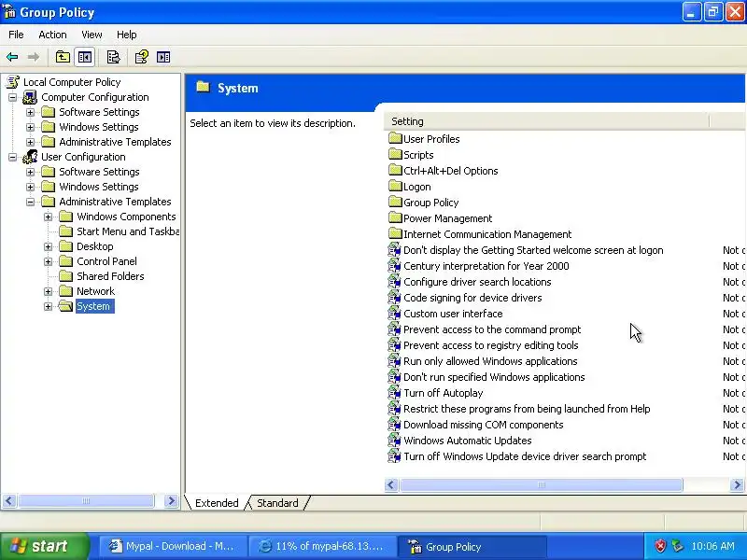Click the settings list scroll left arrow
747x560 pixels.
coord(391,484)
